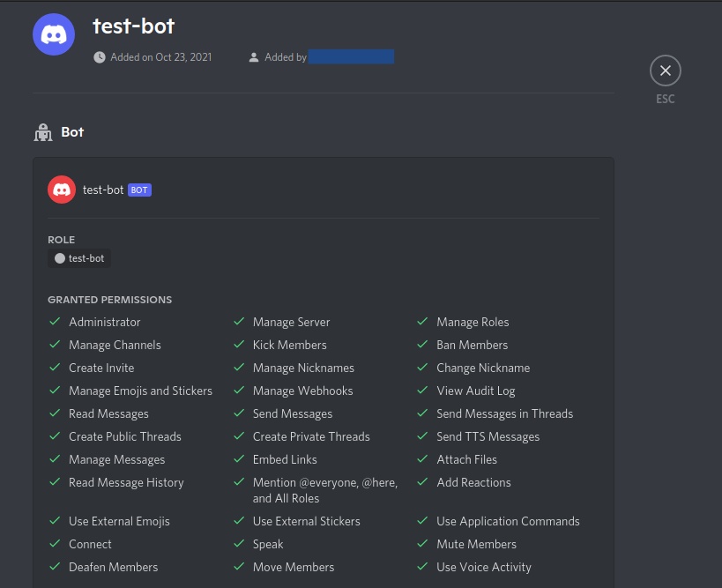722x588 pixels.
Task: Click the 'Mention @everyone, @here, and All Roles' text
Action: pyautogui.click(x=325, y=490)
